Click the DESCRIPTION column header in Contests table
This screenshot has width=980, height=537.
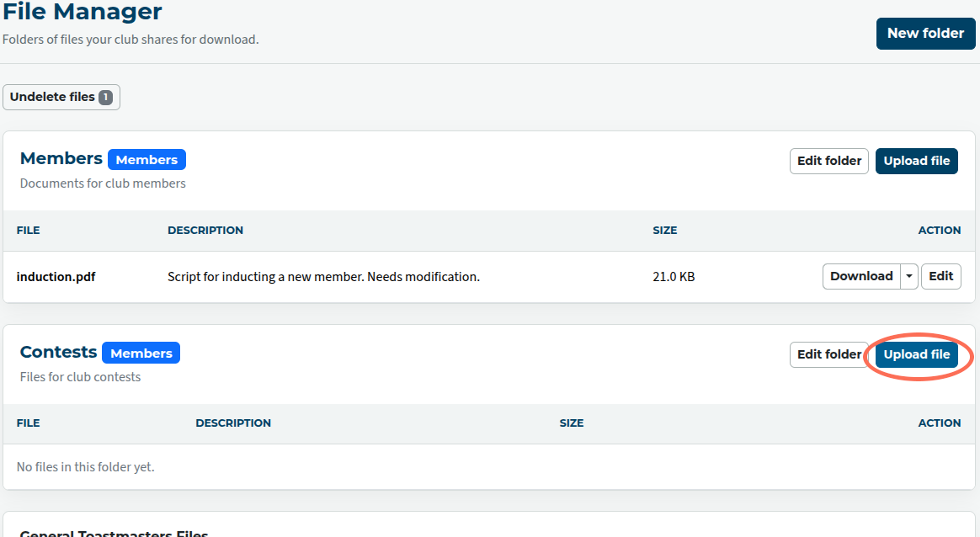233,423
